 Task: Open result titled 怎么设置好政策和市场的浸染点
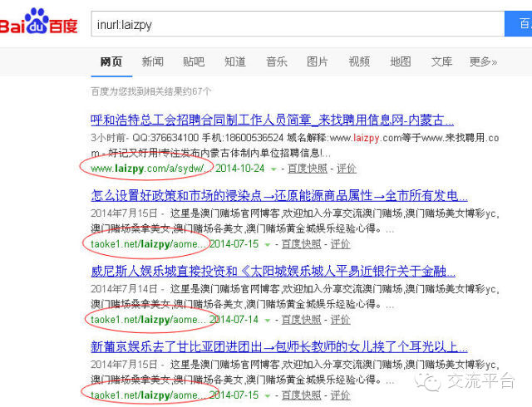coord(279,196)
